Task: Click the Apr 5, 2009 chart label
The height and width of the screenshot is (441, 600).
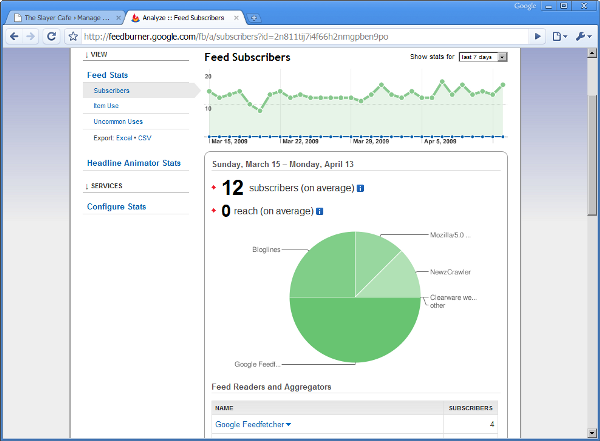Action: click(440, 141)
